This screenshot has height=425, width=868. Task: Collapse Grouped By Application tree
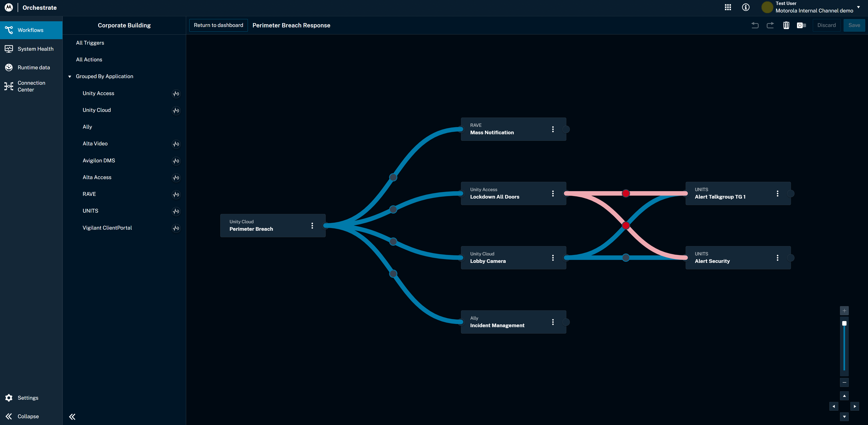coord(70,77)
